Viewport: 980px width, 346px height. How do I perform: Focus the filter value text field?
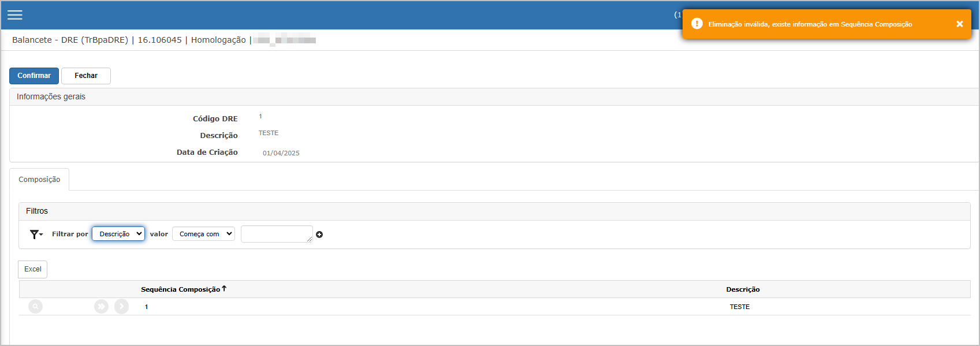[x=277, y=234]
